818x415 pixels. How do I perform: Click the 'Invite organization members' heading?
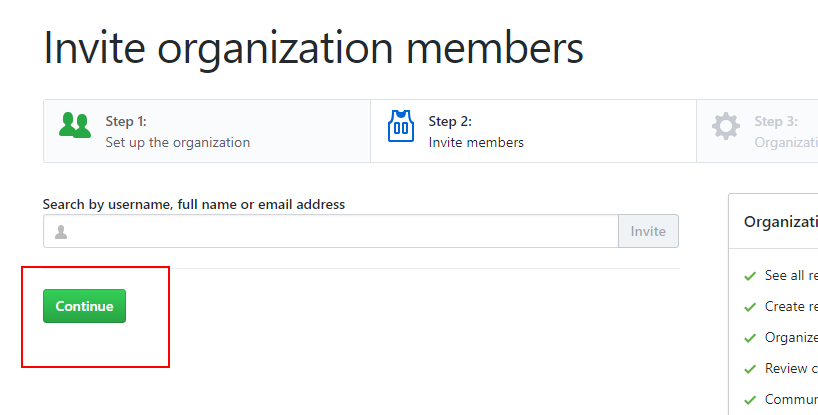[313, 48]
